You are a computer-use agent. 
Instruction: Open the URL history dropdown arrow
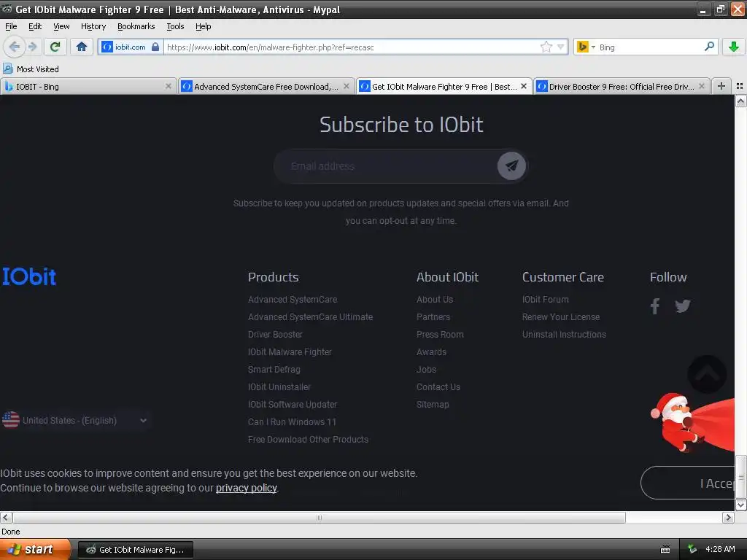tap(561, 47)
